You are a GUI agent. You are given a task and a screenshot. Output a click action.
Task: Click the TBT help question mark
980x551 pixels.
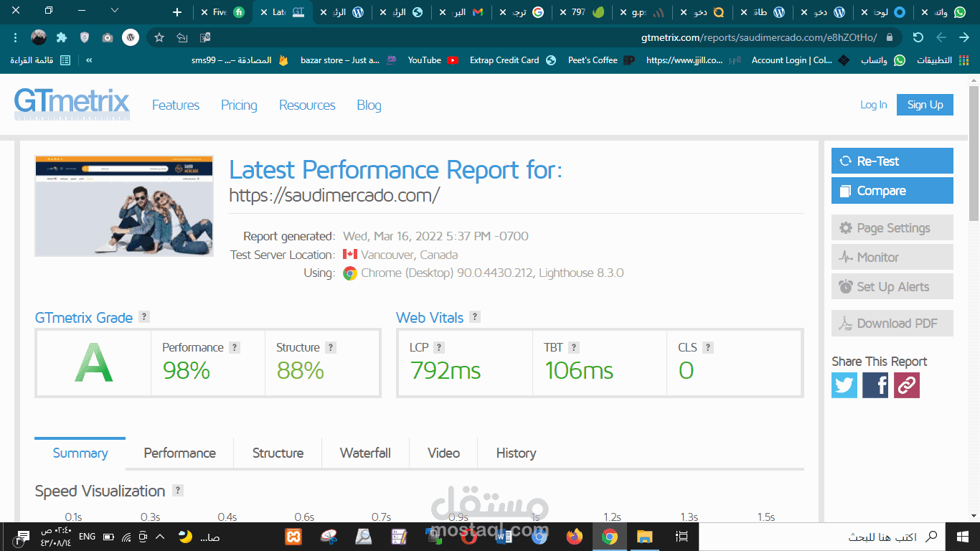click(574, 347)
